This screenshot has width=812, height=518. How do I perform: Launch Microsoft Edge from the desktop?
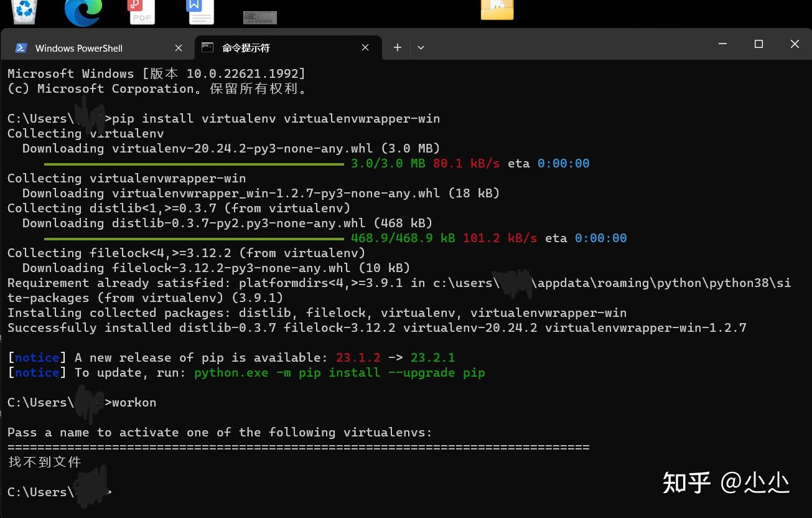[83, 11]
